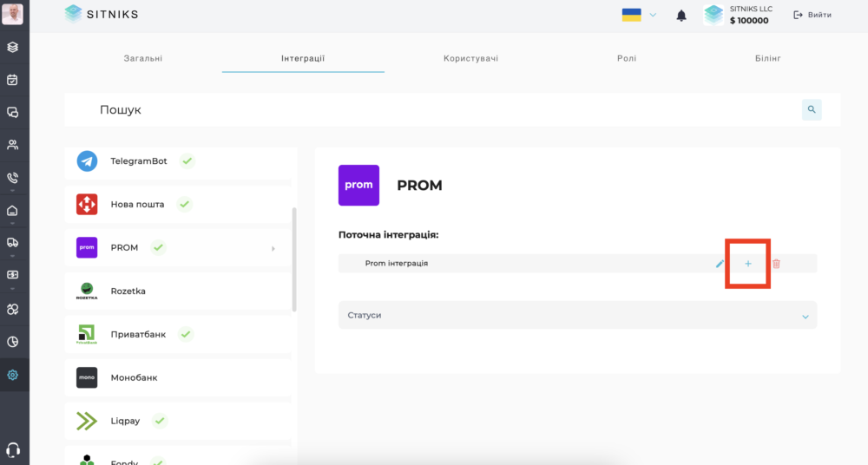Switch to the Інтеграції tab
Image resolution: width=868 pixels, height=465 pixels.
[x=303, y=58]
